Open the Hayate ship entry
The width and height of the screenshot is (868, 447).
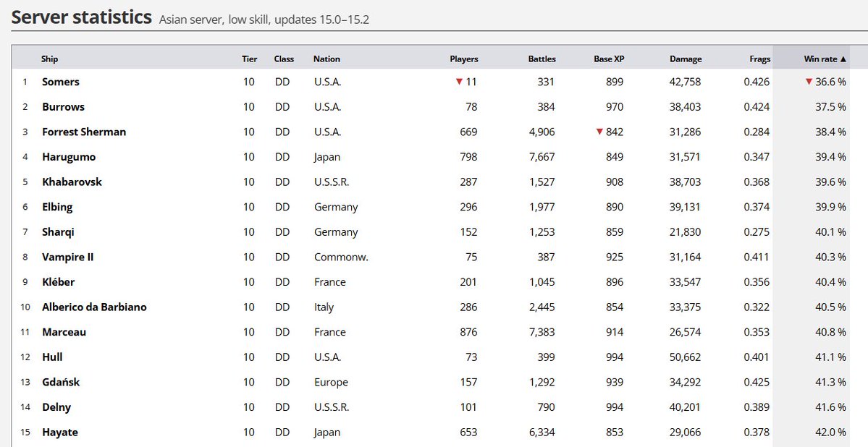[x=60, y=432]
